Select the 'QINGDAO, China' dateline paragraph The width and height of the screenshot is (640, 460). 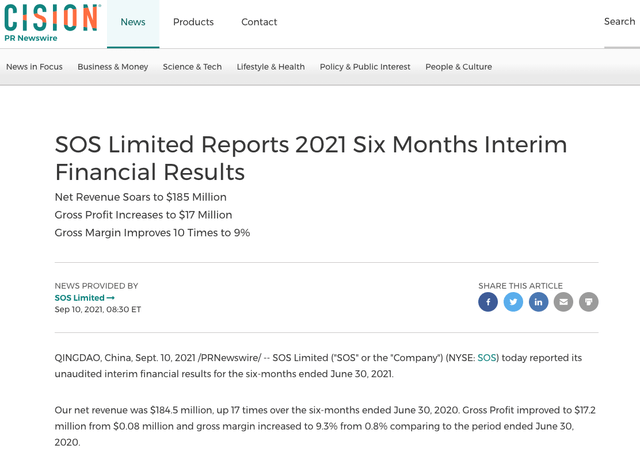pos(318,366)
